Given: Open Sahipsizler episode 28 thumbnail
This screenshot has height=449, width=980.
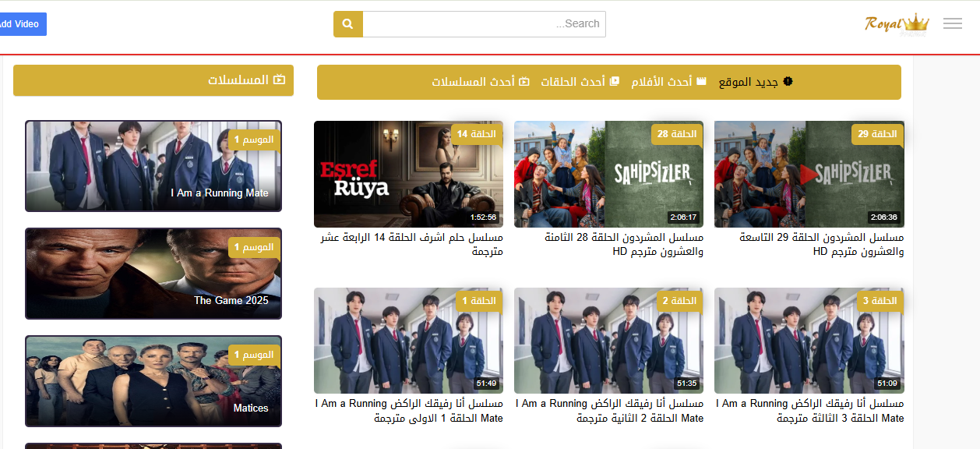Looking at the screenshot, I should coord(608,175).
